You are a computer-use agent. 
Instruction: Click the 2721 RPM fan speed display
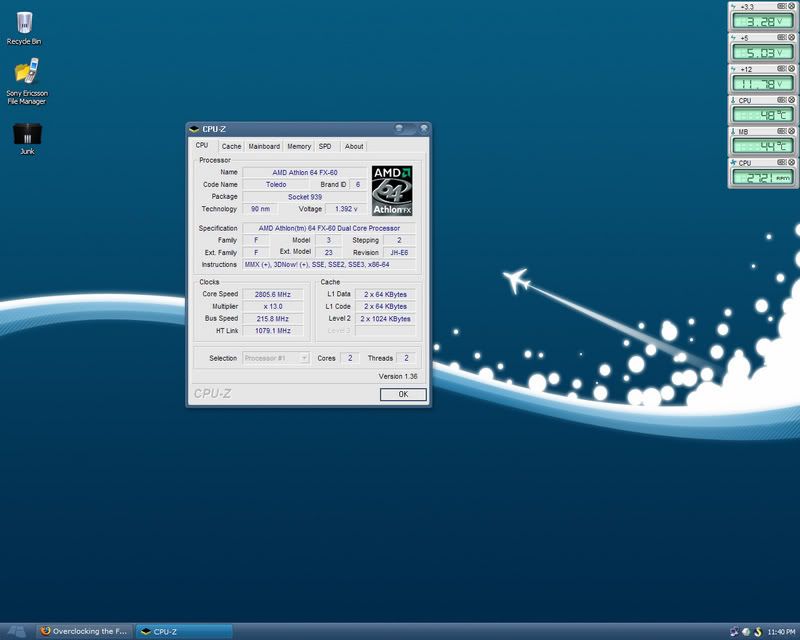click(763, 178)
